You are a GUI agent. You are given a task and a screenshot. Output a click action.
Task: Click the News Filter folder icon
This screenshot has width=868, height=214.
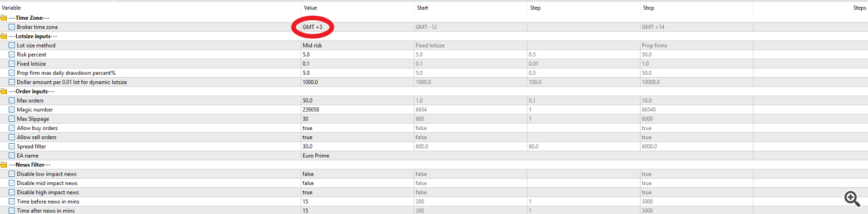click(4, 165)
